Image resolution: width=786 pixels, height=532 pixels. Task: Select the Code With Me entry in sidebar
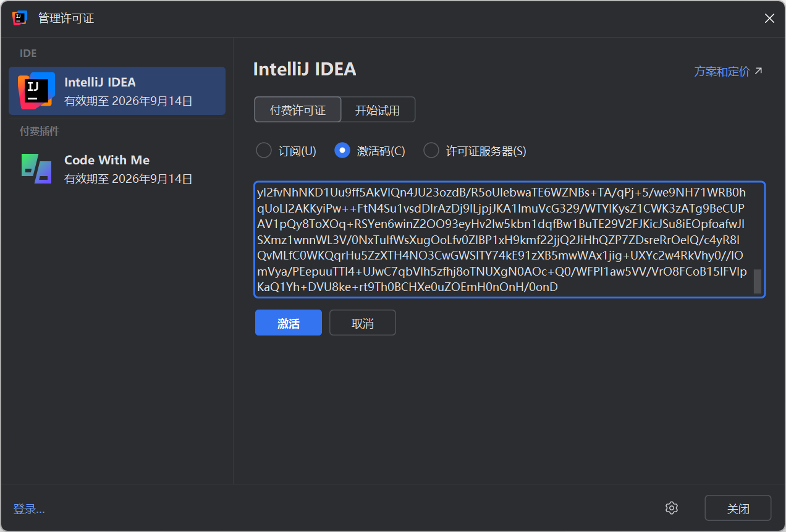coord(117,169)
